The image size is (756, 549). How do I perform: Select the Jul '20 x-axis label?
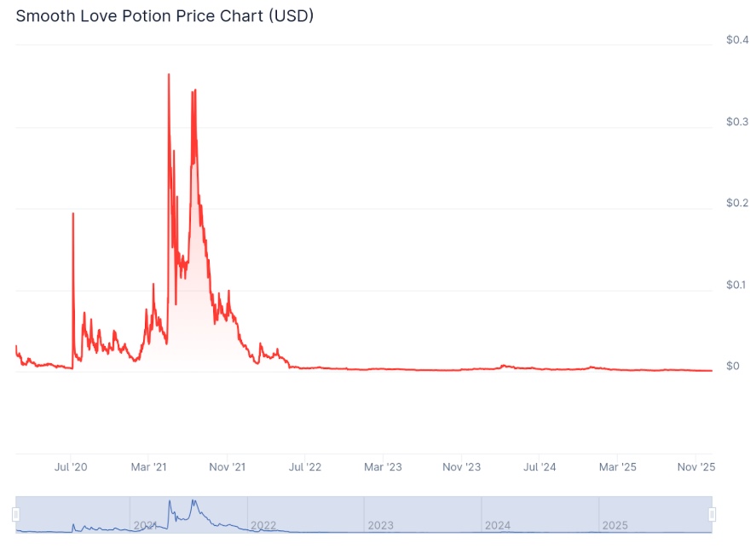(71, 467)
